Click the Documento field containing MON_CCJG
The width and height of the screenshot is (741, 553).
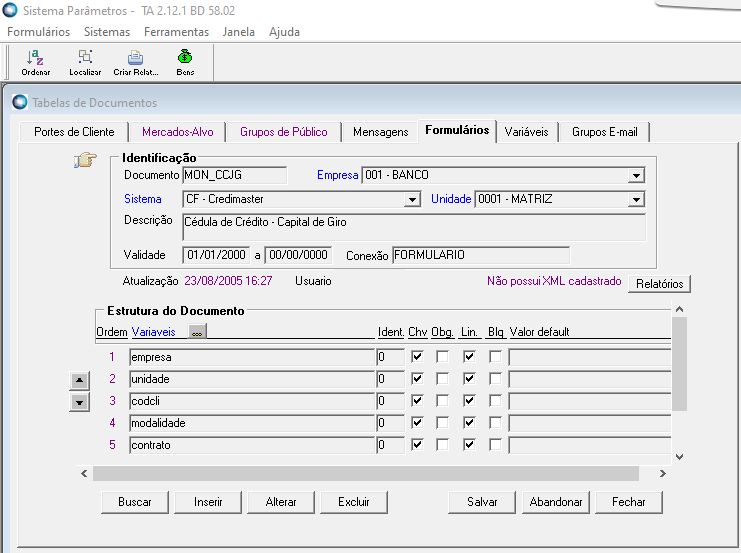click(x=234, y=175)
